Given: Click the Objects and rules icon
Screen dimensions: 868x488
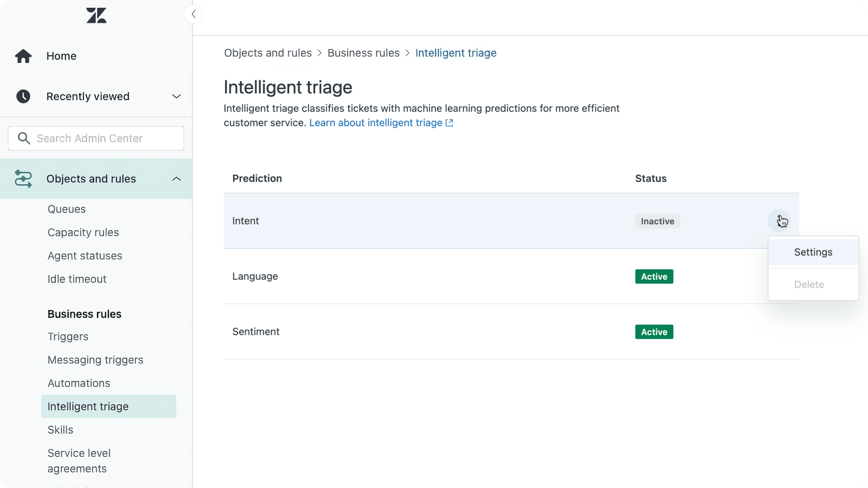Looking at the screenshot, I should click(x=23, y=178).
